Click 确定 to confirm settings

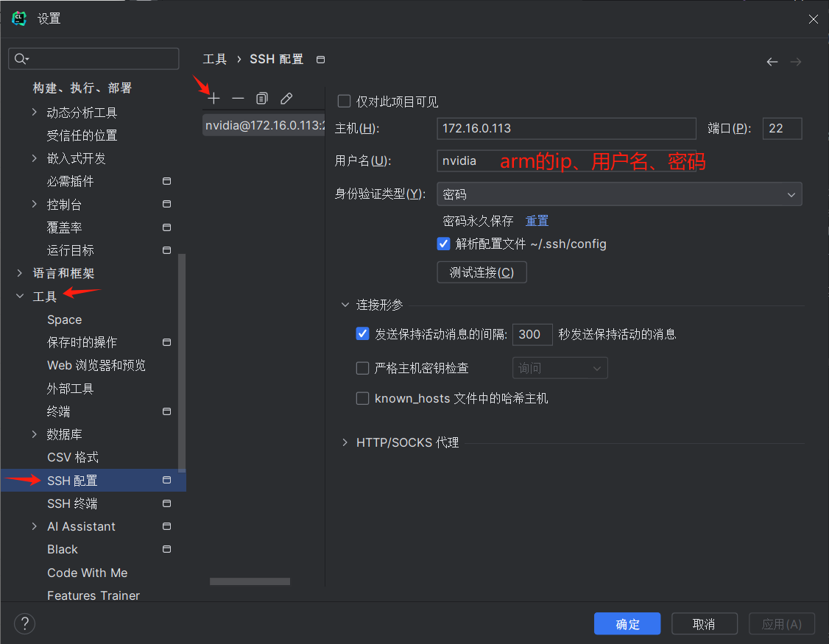click(627, 624)
